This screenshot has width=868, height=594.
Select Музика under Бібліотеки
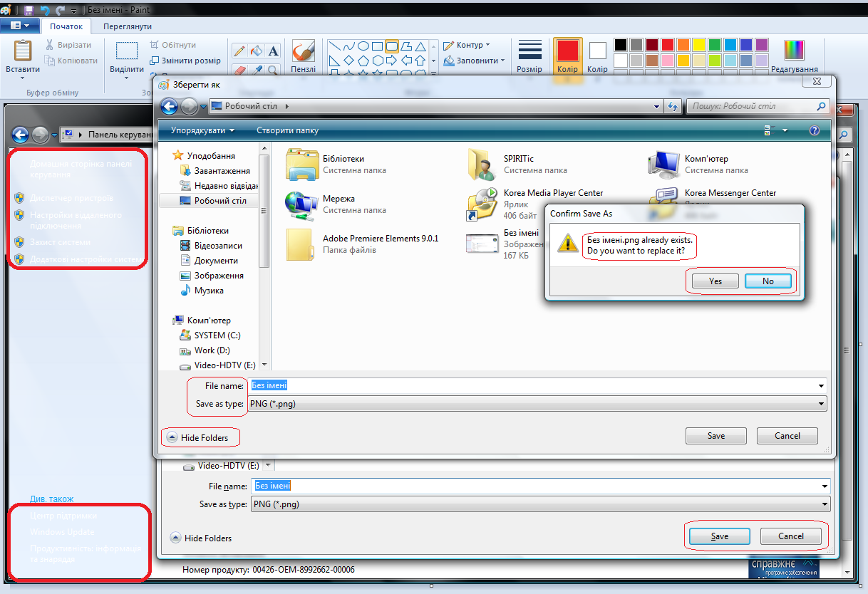point(202,291)
